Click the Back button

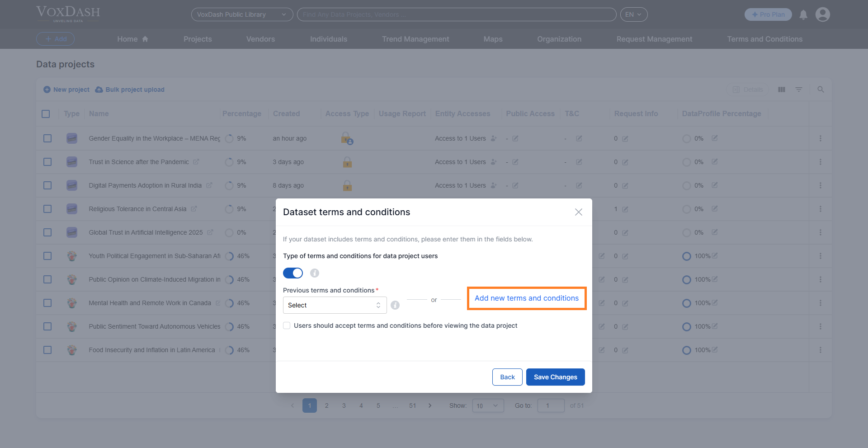click(507, 377)
